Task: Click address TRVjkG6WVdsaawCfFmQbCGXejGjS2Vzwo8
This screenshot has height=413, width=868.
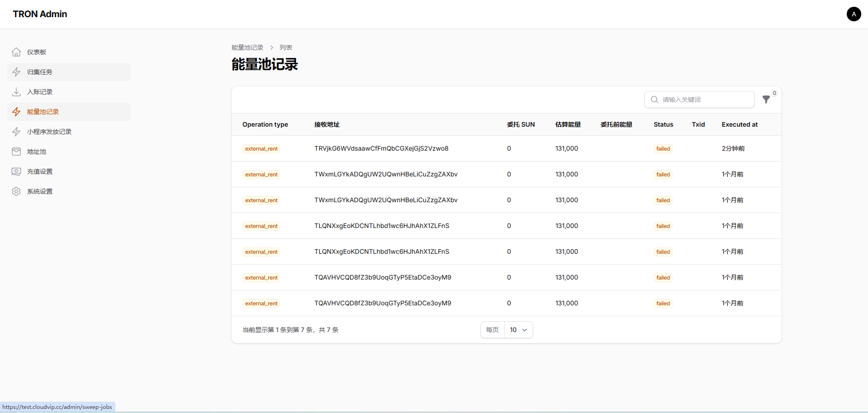Action: coord(381,148)
